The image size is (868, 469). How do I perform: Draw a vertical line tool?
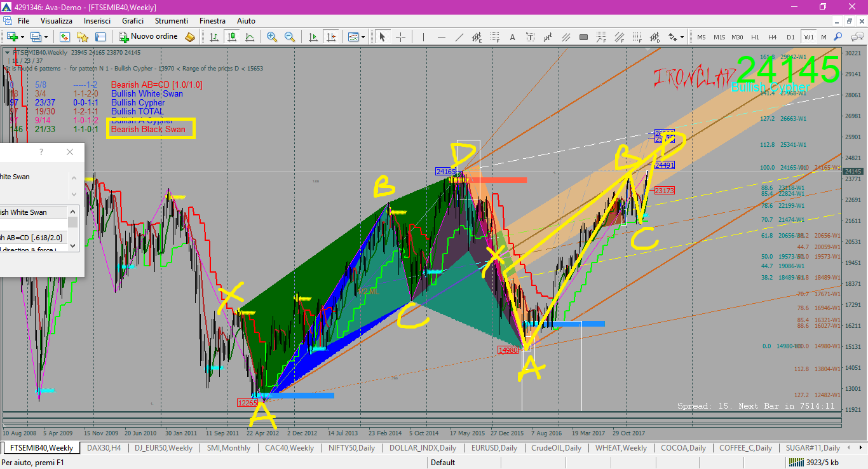click(423, 37)
